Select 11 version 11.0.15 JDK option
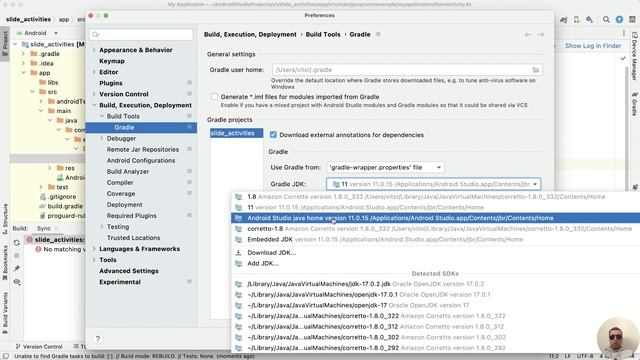The width and height of the screenshot is (640, 360). (x=435, y=207)
